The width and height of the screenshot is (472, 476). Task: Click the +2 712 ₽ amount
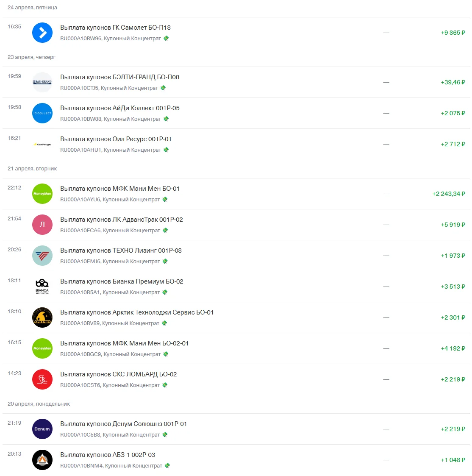(x=453, y=144)
